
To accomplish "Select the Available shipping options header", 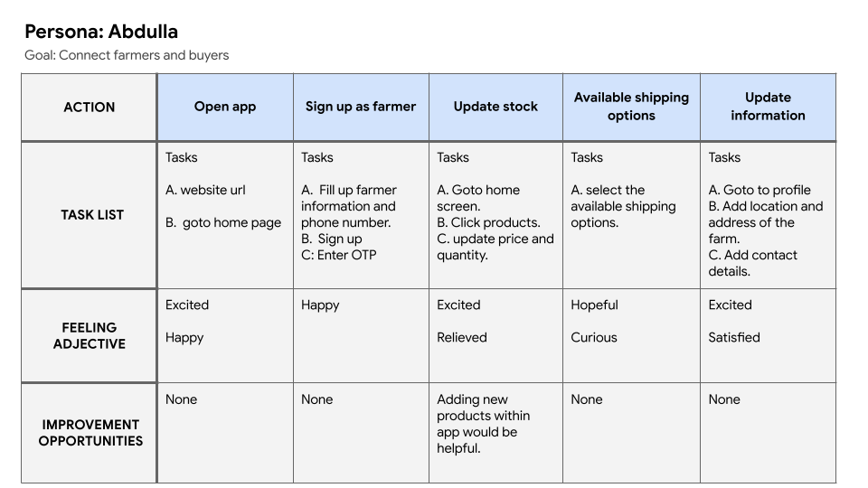I will coord(632,108).
